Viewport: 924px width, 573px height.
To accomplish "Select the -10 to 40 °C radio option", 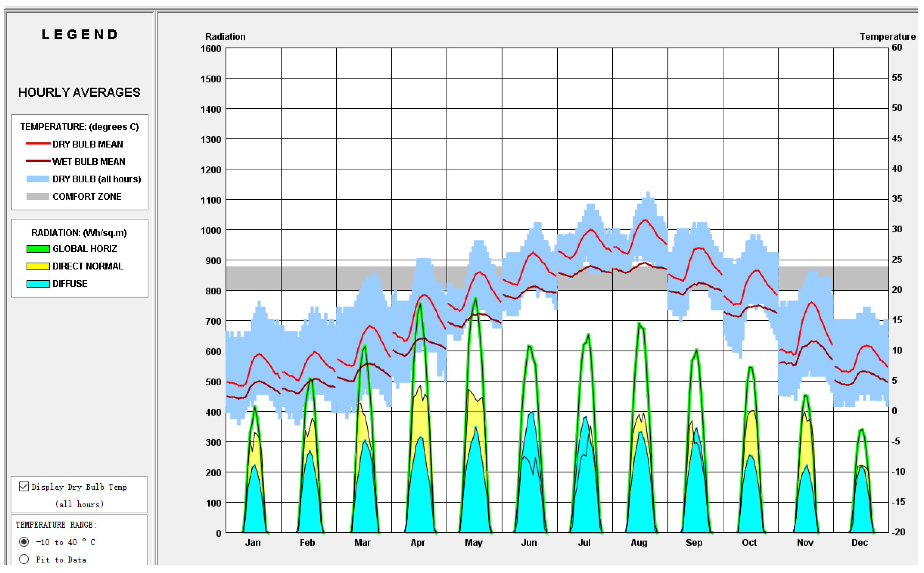I will pyautogui.click(x=24, y=542).
